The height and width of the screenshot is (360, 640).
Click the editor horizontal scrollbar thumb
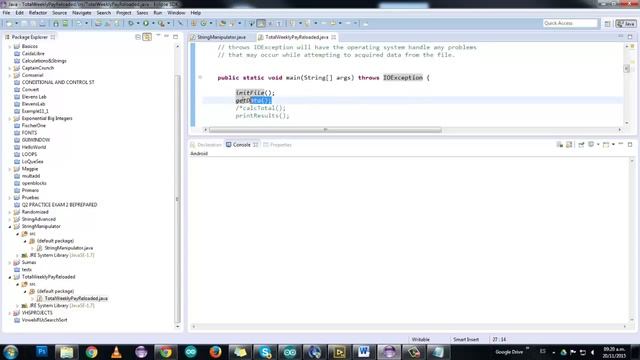(x=325, y=130)
